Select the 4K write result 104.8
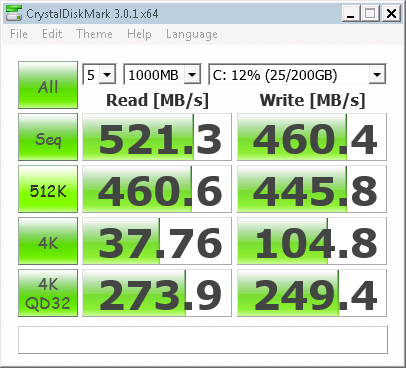Screen dimensions: 406x368 (x=312, y=241)
